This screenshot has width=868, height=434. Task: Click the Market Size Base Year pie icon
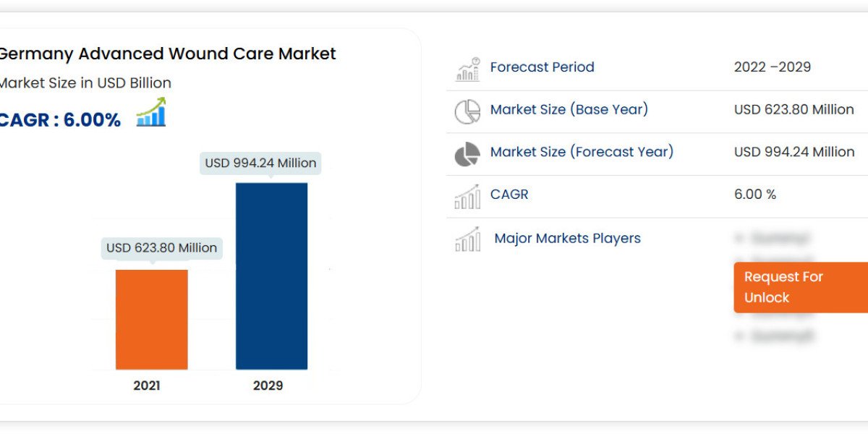(467, 111)
